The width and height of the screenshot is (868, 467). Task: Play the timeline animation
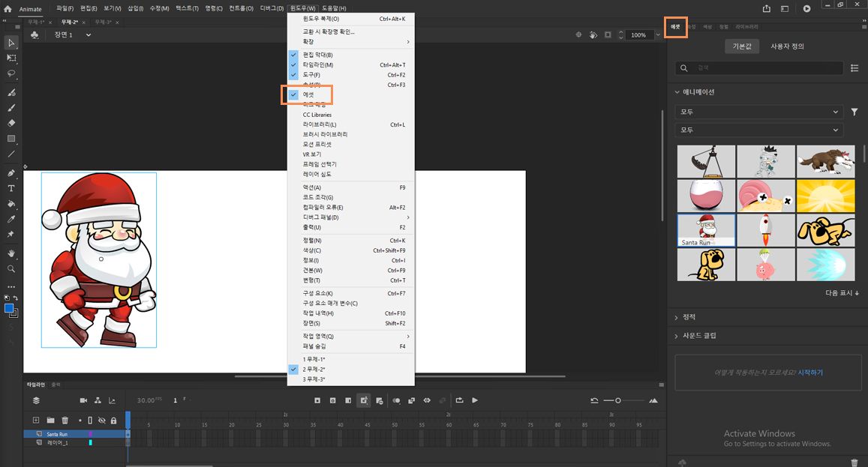click(x=475, y=400)
